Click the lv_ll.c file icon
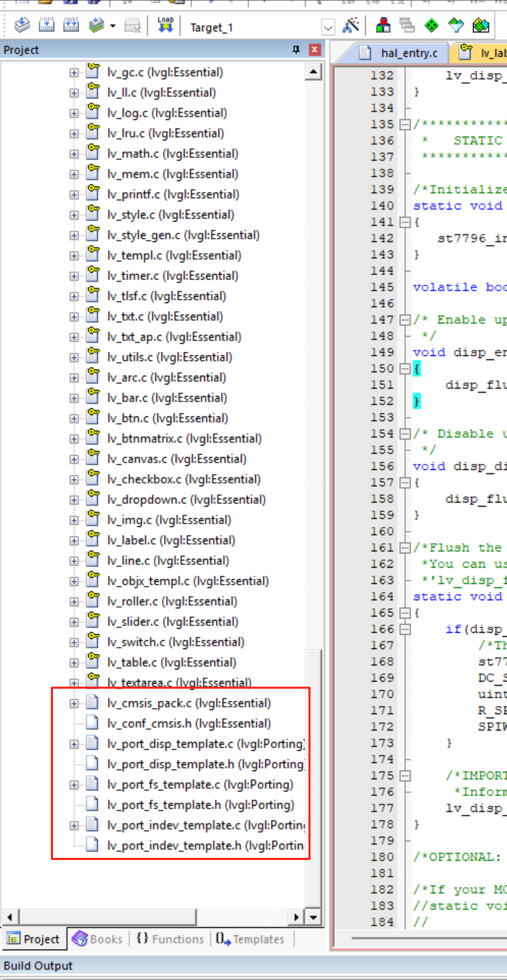 [x=92, y=92]
